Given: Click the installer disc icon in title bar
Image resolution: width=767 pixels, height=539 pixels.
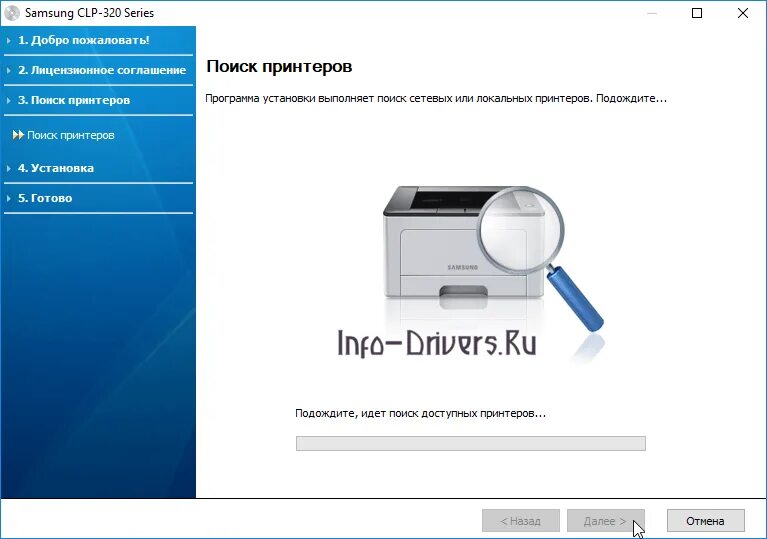Looking at the screenshot, I should (x=12, y=13).
